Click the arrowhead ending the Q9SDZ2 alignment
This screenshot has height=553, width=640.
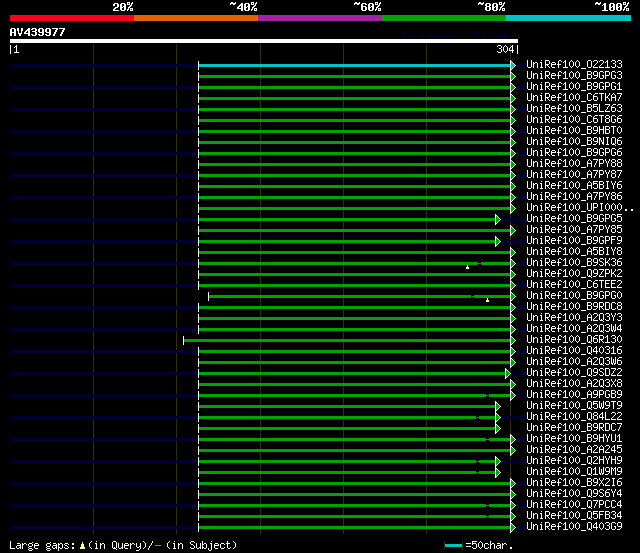[508, 373]
